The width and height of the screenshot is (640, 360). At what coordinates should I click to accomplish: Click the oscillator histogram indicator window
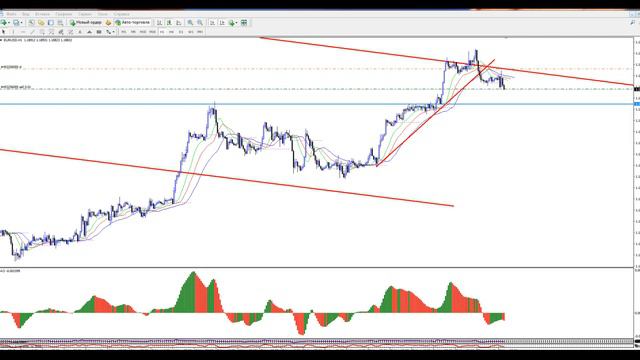coord(317,303)
